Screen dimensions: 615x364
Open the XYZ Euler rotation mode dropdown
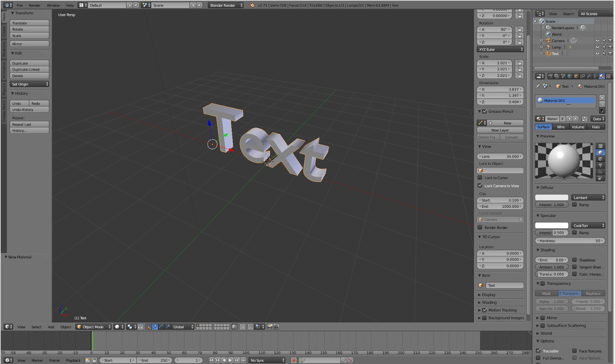pyautogui.click(x=500, y=50)
